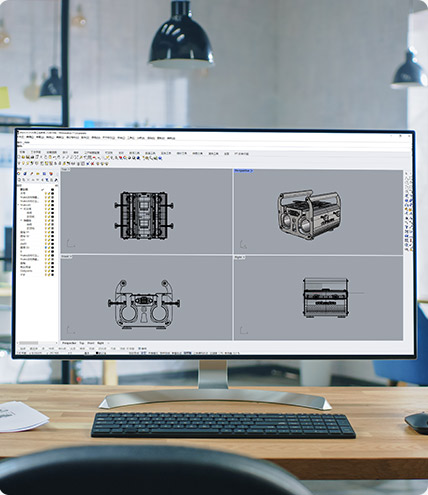Image resolution: width=428 pixels, height=495 pixels.
Task: Open the paintbrush panel tab
Action: click(31, 174)
